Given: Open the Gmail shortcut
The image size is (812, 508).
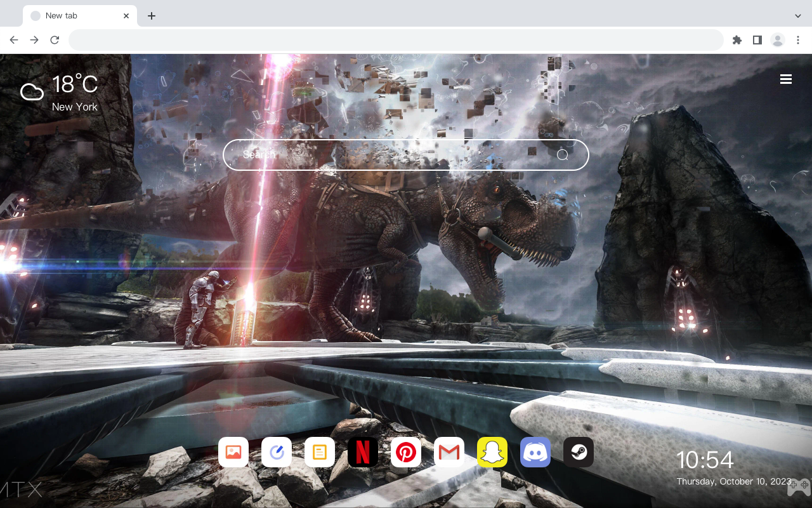Looking at the screenshot, I should (x=449, y=452).
